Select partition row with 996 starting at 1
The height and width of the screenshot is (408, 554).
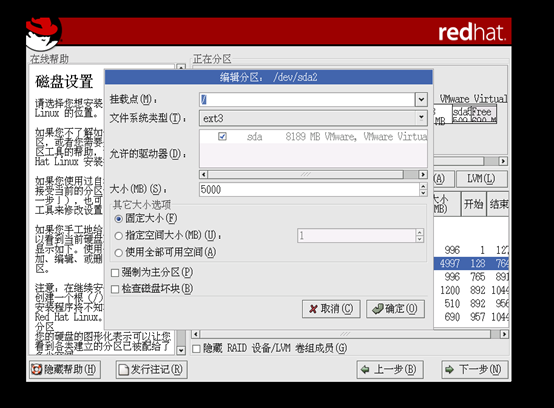pos(471,250)
